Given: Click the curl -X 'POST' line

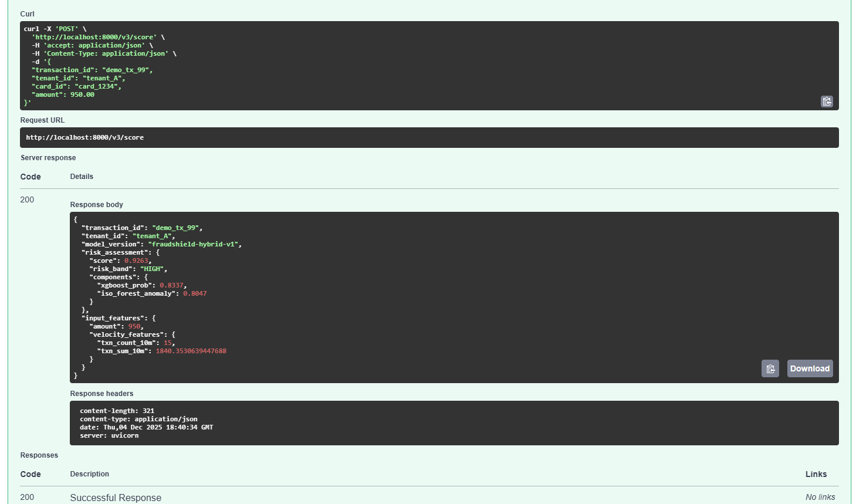Looking at the screenshot, I should (x=55, y=29).
